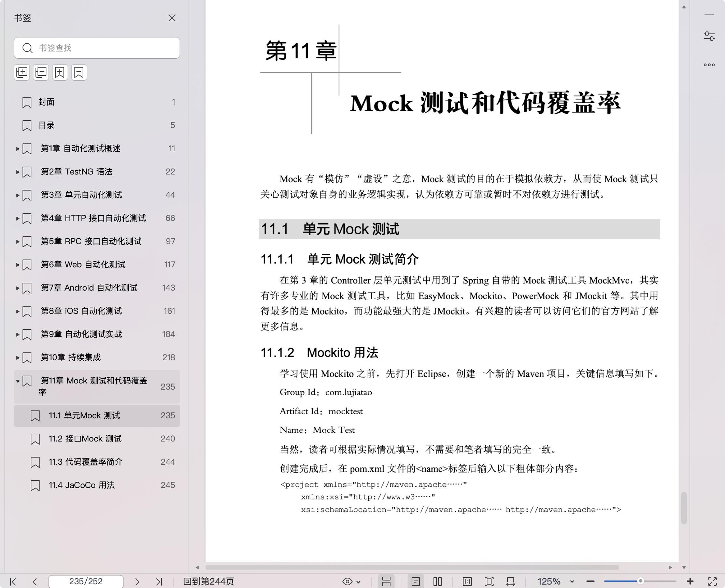Click the vertical scrollbar thumb
Image resolution: width=725 pixels, height=588 pixels.
pyautogui.click(x=684, y=508)
